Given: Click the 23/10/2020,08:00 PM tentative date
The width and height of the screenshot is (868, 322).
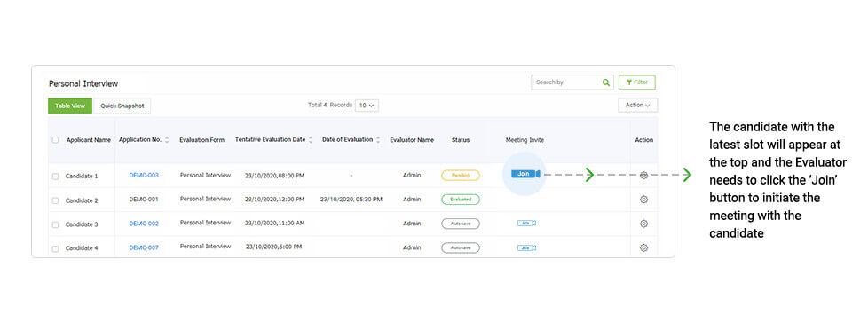Looking at the screenshot, I should [x=274, y=176].
